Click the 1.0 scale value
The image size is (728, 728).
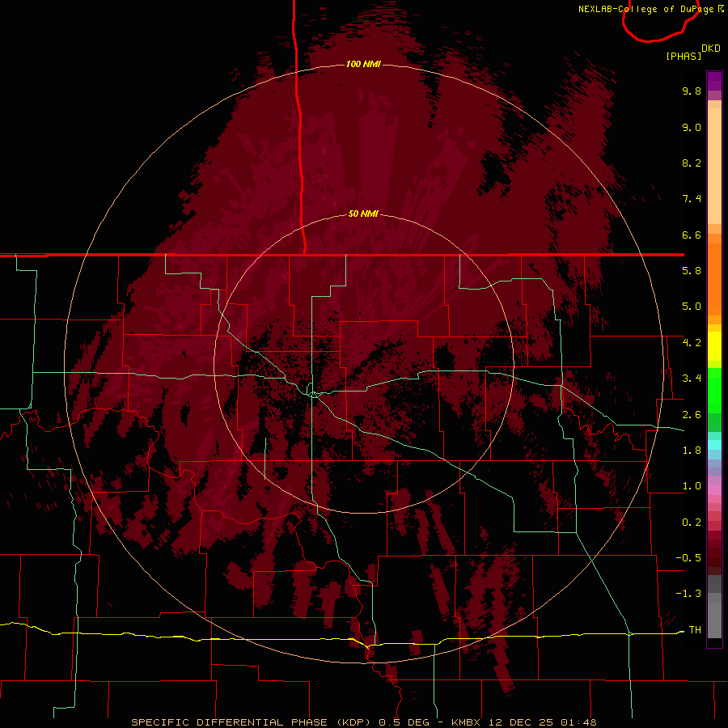click(x=692, y=486)
